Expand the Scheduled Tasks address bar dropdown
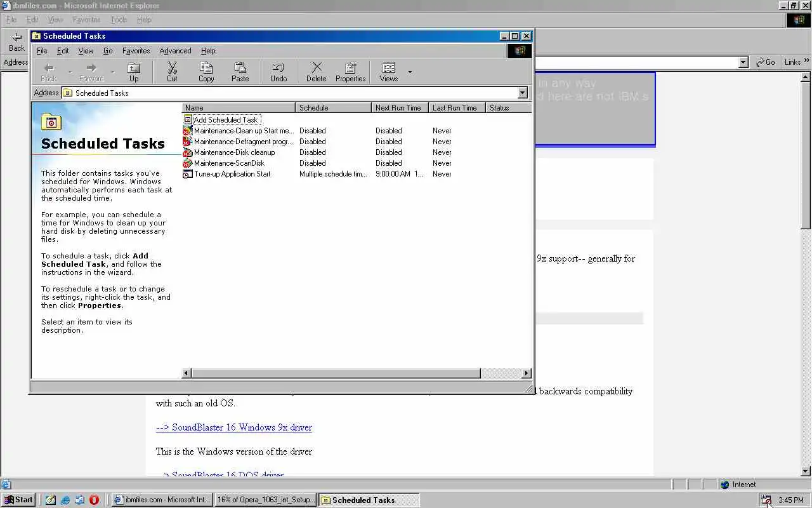Image resolution: width=812 pixels, height=508 pixels. click(x=523, y=93)
